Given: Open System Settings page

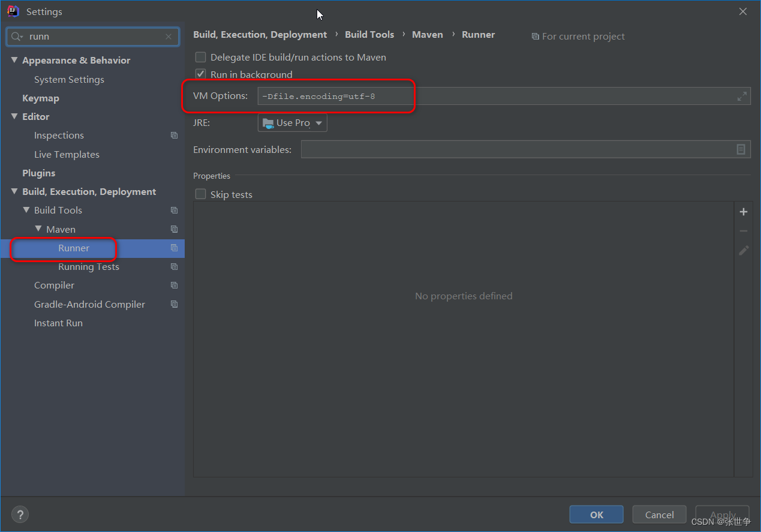Looking at the screenshot, I should (69, 80).
